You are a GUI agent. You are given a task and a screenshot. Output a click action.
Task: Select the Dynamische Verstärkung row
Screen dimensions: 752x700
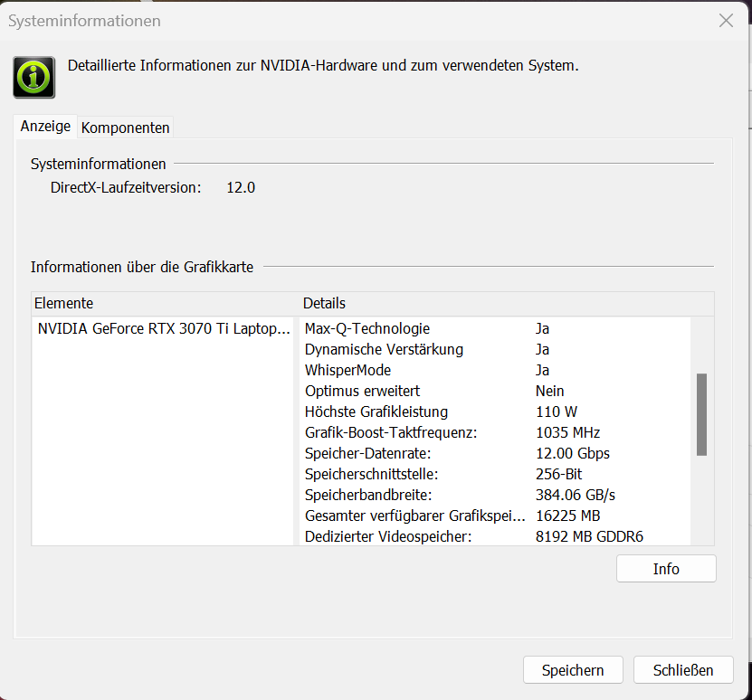coord(495,349)
